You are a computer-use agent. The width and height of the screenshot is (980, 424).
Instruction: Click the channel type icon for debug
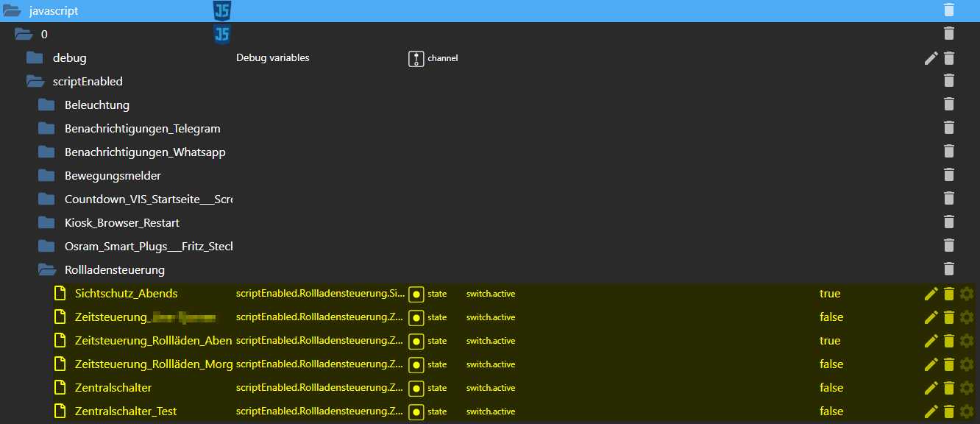pos(416,58)
